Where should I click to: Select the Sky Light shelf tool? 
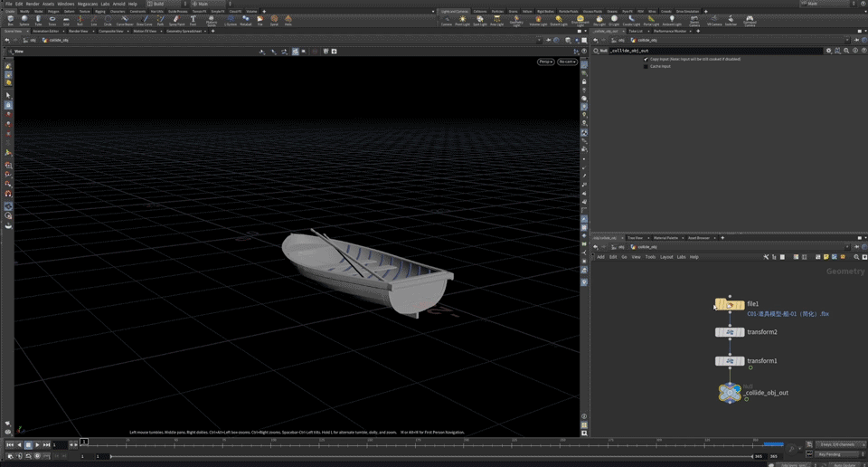pos(599,20)
